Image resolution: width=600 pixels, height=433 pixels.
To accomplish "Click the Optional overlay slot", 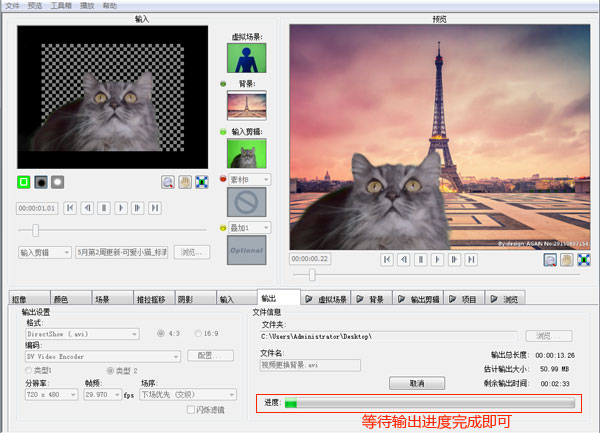I will (x=247, y=250).
